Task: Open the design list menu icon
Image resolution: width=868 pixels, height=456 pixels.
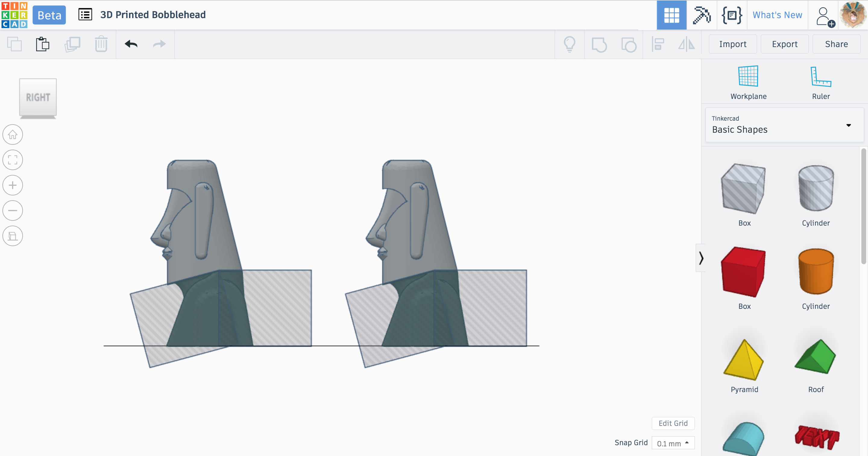Action: (x=85, y=14)
